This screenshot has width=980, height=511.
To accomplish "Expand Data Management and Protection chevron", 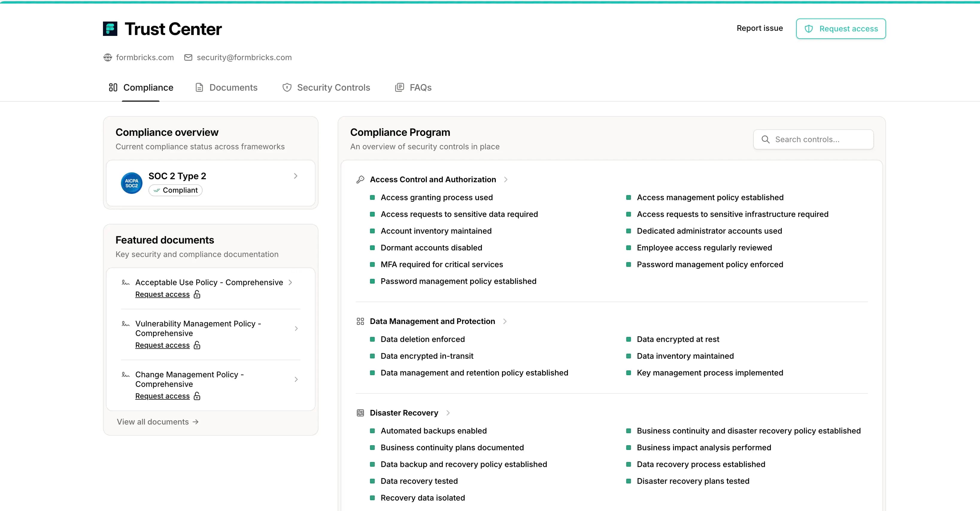I will [505, 321].
